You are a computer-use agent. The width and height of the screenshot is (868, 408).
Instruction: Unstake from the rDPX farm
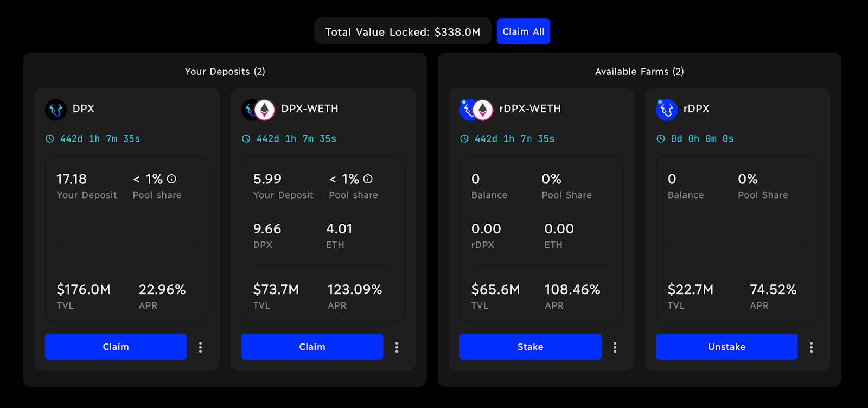click(x=726, y=347)
